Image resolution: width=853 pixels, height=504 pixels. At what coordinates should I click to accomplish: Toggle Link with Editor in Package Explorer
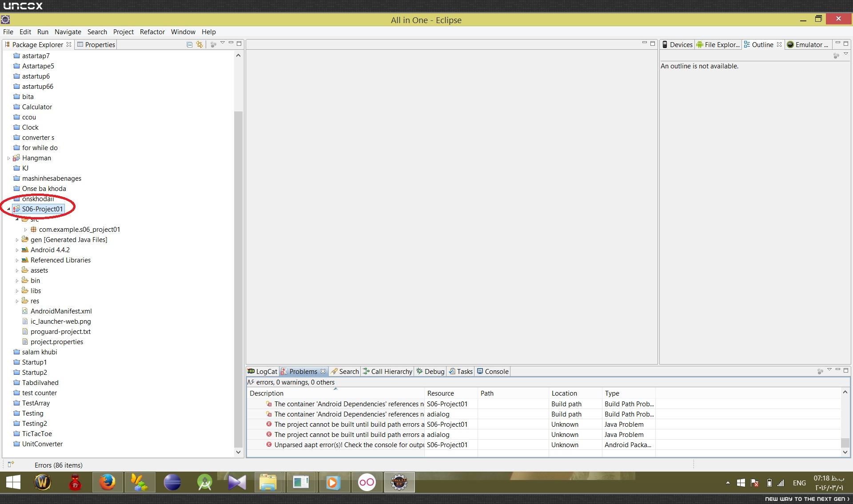[x=200, y=44]
